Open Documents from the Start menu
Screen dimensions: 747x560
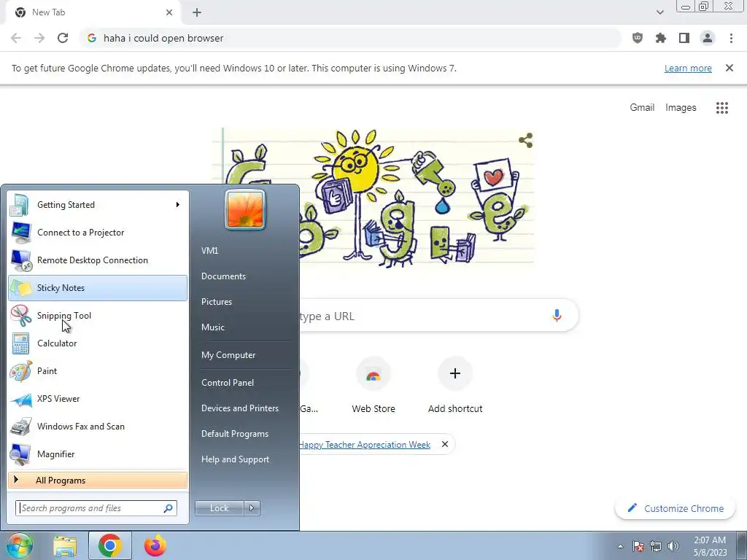tap(223, 276)
